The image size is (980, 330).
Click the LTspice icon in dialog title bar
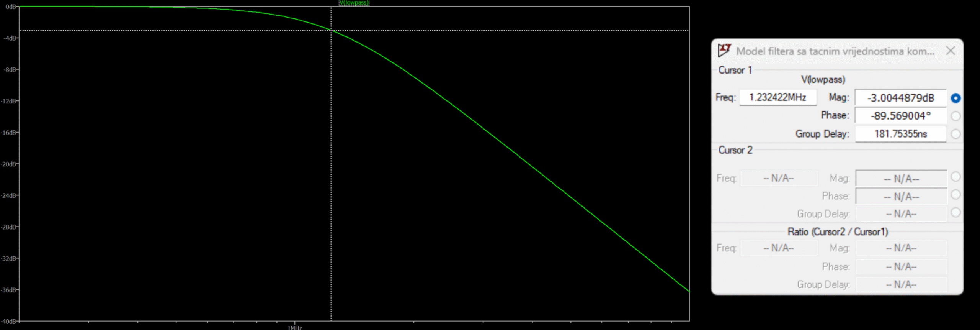724,50
